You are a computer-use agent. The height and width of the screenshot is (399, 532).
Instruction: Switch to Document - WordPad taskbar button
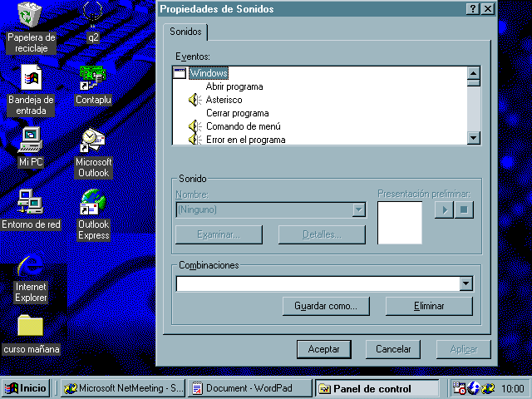(x=249, y=388)
